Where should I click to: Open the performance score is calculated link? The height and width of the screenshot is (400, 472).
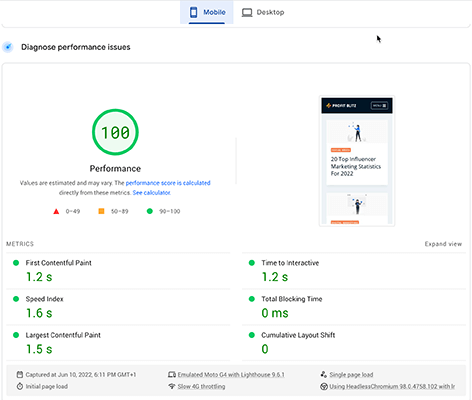[168, 183]
